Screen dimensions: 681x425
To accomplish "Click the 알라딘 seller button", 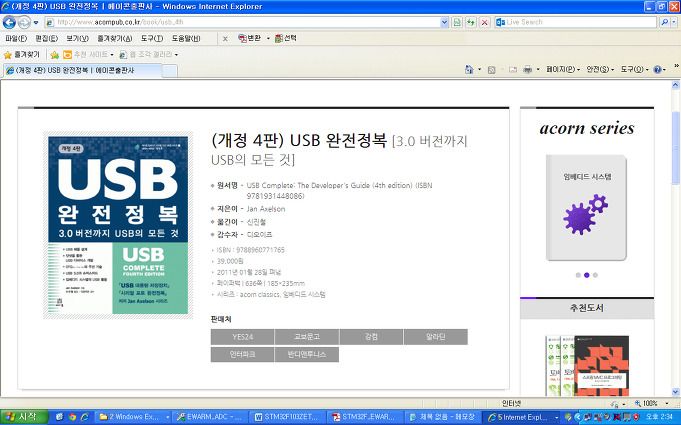I will point(436,337).
